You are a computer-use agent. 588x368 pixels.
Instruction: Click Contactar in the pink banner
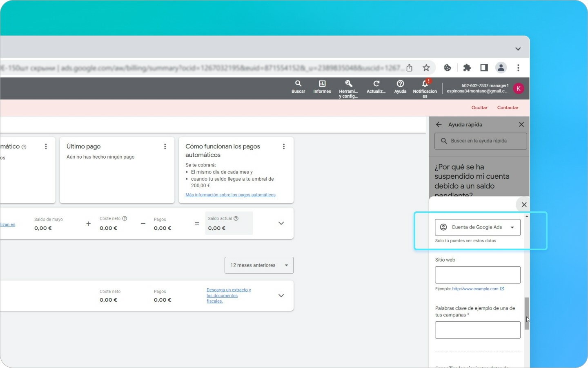[x=508, y=108]
